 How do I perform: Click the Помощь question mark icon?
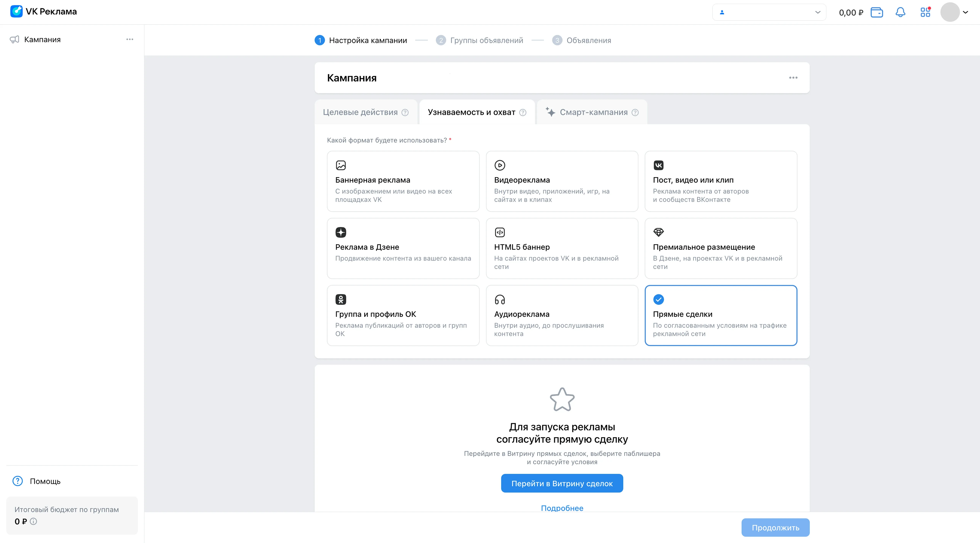point(18,481)
